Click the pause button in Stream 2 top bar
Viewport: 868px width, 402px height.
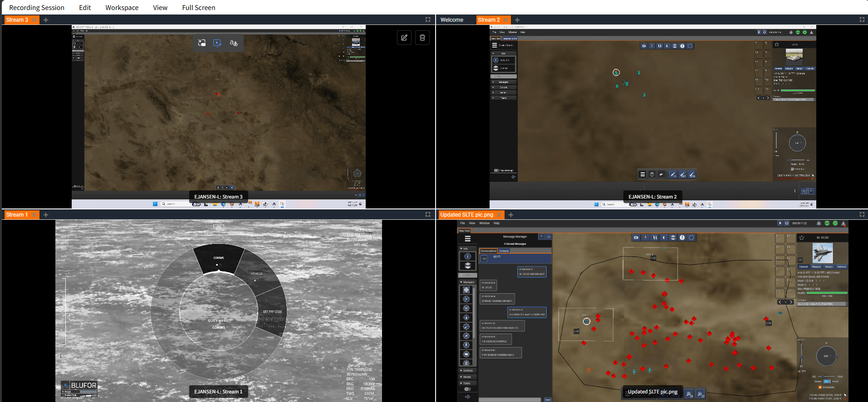pos(759,32)
